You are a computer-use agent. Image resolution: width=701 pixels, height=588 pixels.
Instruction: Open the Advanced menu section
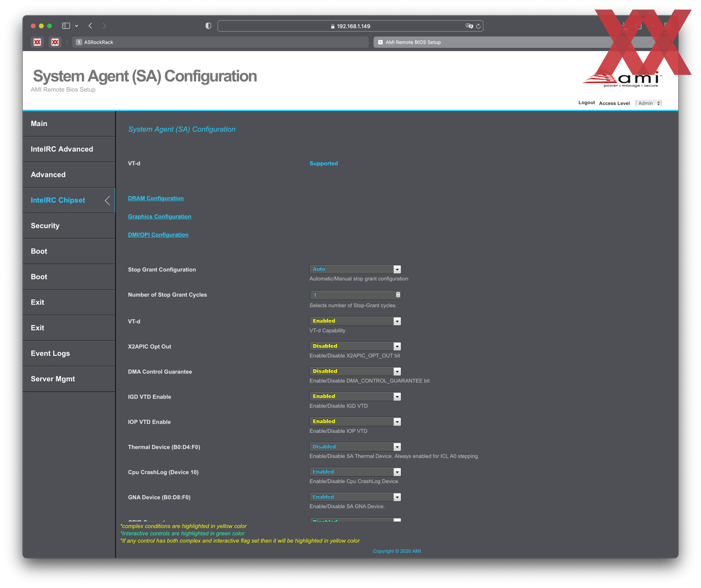coord(69,175)
